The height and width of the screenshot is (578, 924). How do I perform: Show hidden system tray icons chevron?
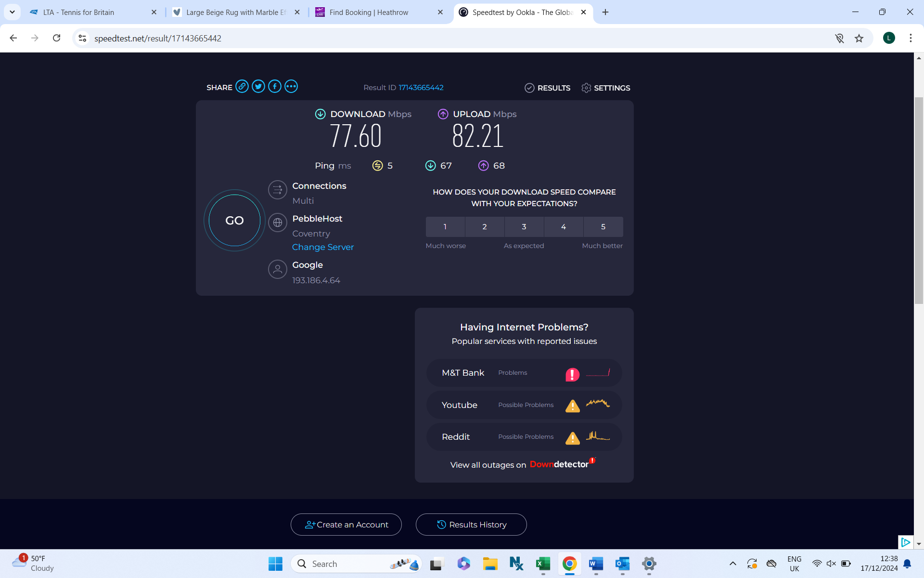tap(732, 564)
